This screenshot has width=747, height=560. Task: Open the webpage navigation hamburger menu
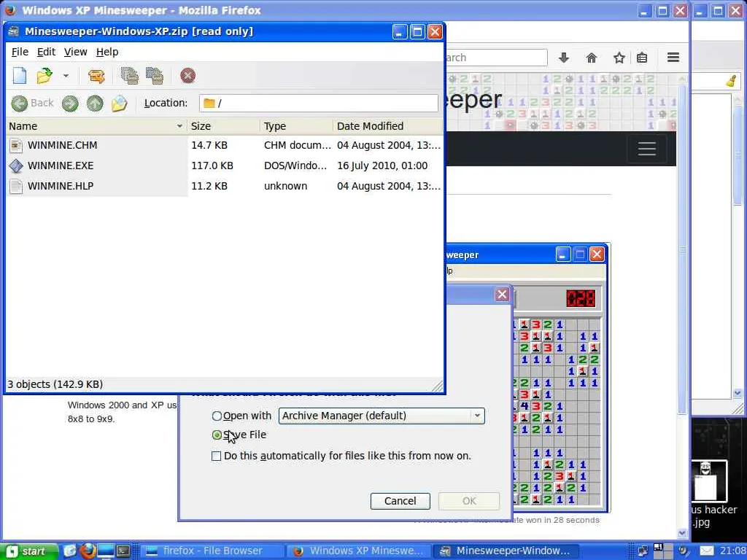[x=646, y=149]
